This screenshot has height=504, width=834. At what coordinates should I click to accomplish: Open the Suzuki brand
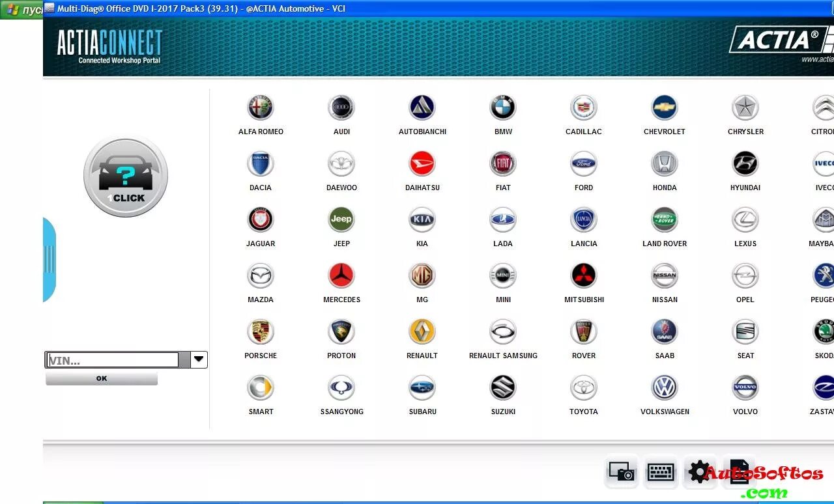point(503,387)
